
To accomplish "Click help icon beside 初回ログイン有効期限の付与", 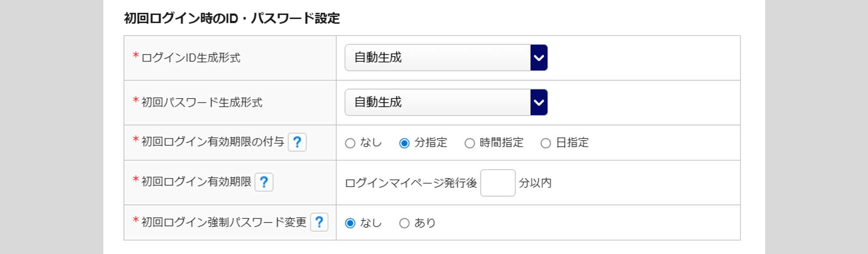I will point(297,142).
